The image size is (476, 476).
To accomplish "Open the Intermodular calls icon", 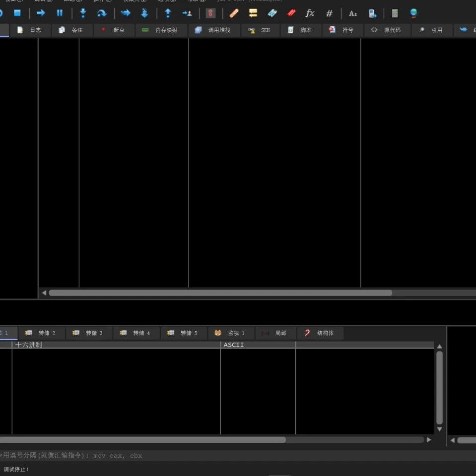I will [x=372, y=13].
